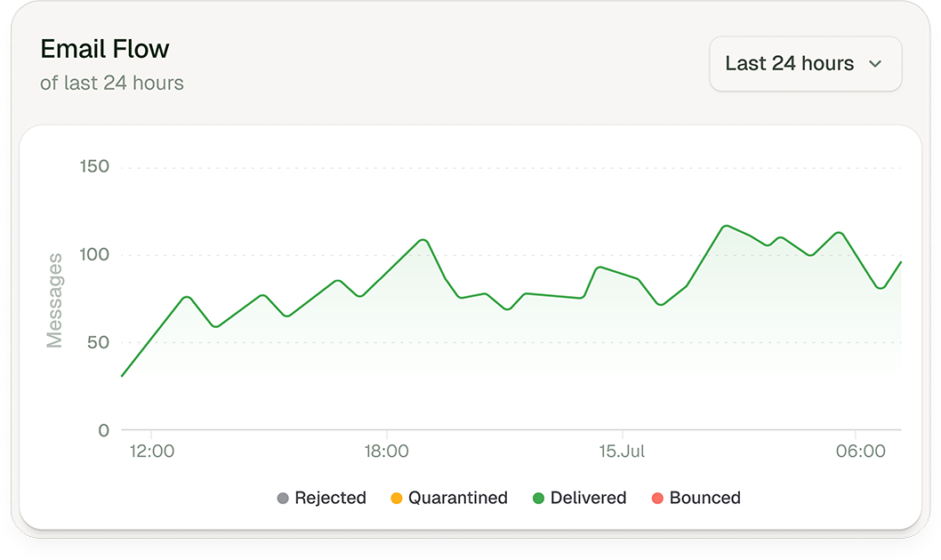
Task: Click the red Bounced legend dot
Action: pyautogui.click(x=657, y=499)
